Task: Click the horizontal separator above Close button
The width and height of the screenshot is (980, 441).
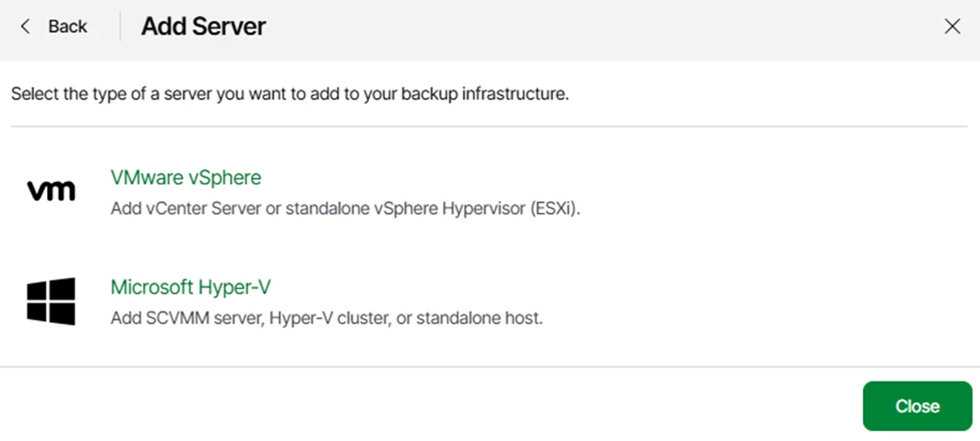Action: [x=490, y=366]
